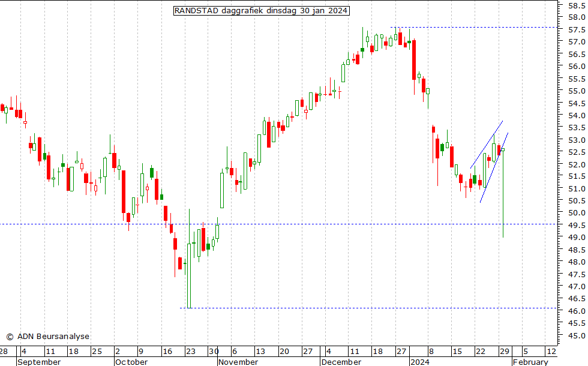
Task: Click the 57.0 price axis label
Action: tap(577, 41)
